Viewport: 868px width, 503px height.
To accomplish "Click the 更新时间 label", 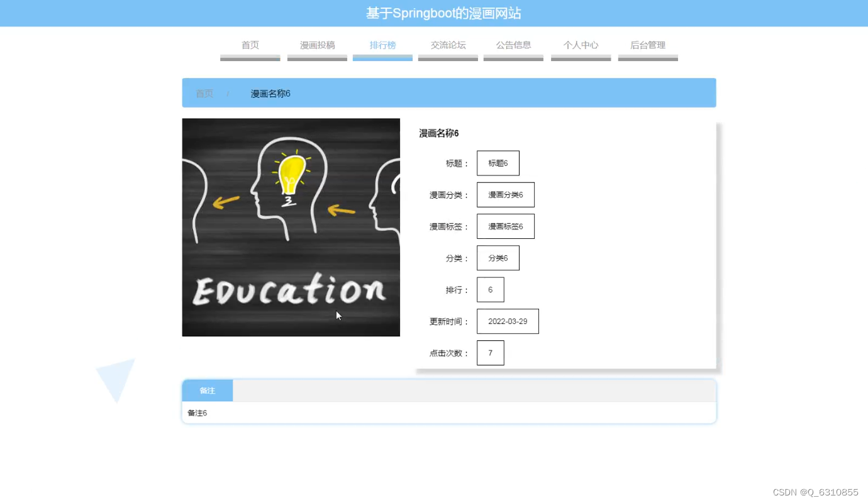I will (450, 321).
